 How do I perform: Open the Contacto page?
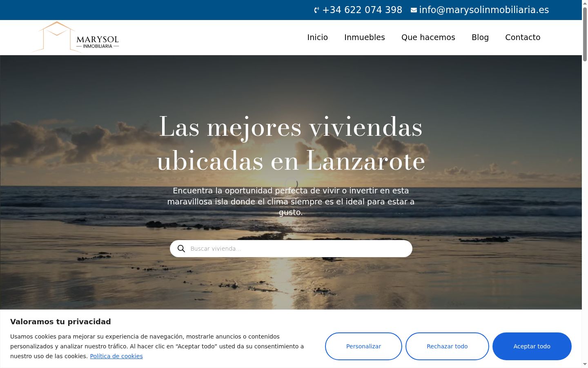(523, 37)
